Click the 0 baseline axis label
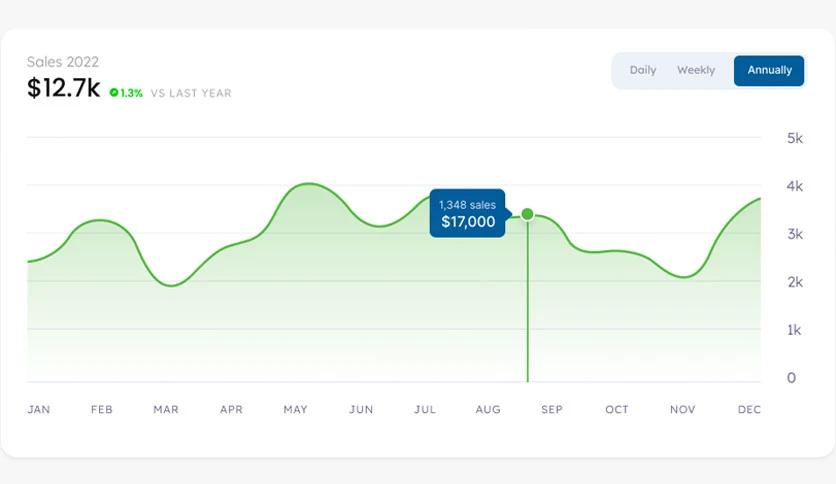 coord(791,378)
